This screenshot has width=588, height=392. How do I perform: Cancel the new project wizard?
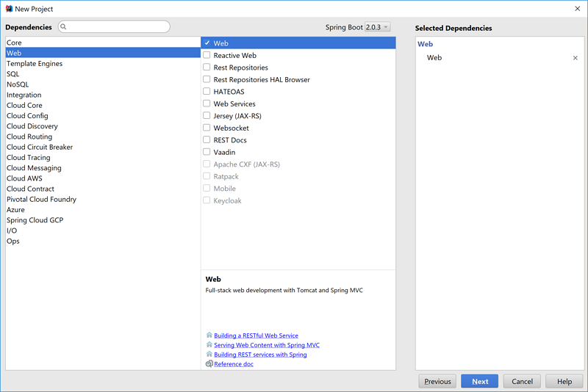(x=522, y=381)
